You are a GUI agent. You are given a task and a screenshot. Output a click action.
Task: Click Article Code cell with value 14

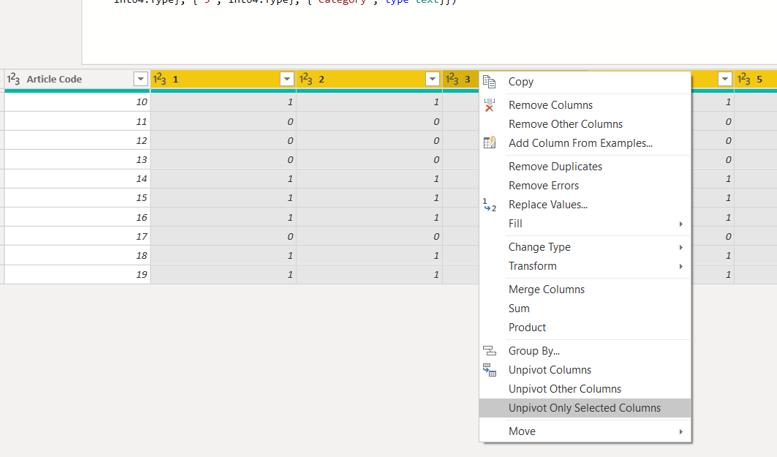pos(77,179)
